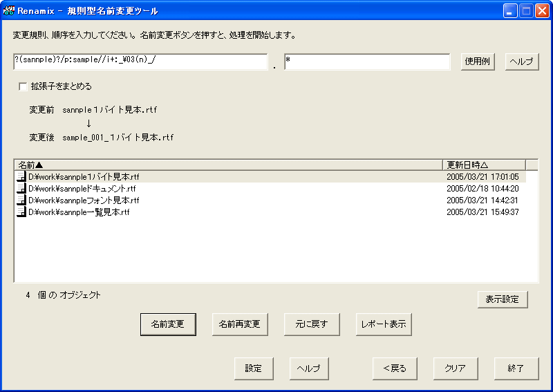The width and height of the screenshot is (553, 392).
Task: Start renaming with 名前変更 button
Action: pos(168,324)
